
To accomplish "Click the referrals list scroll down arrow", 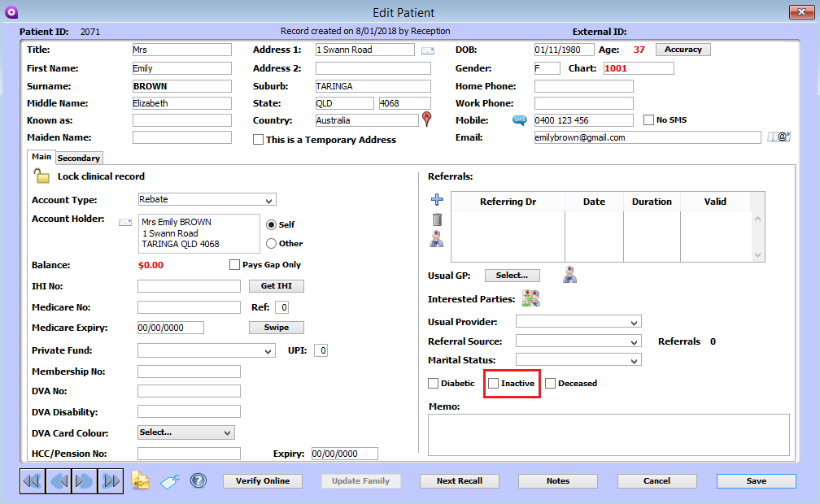I will 757,255.
